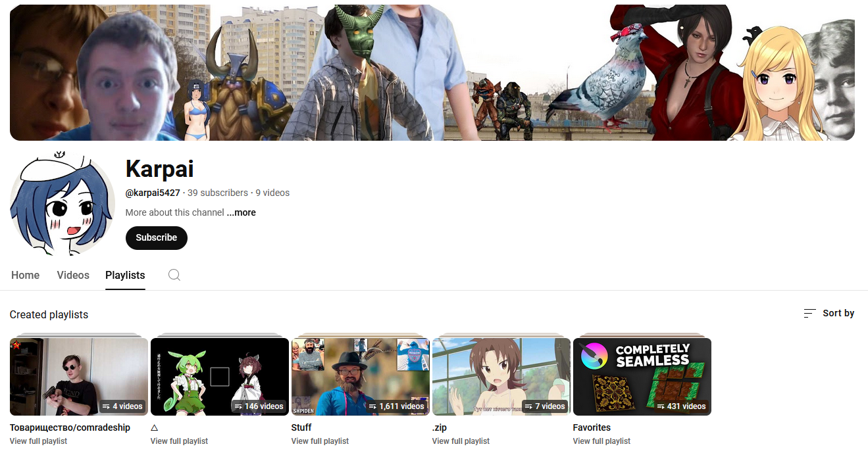The width and height of the screenshot is (868, 461).
Task: Open the Stuff playlist thumbnail
Action: tap(360, 376)
